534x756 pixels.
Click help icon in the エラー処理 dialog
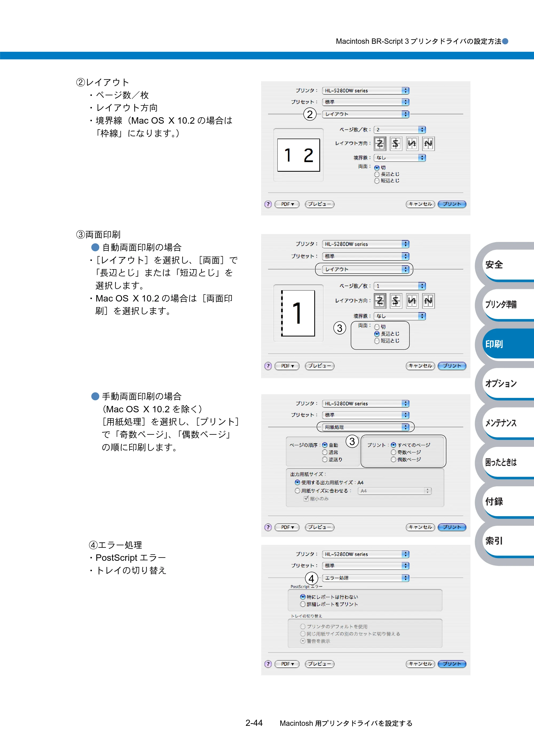point(268,664)
